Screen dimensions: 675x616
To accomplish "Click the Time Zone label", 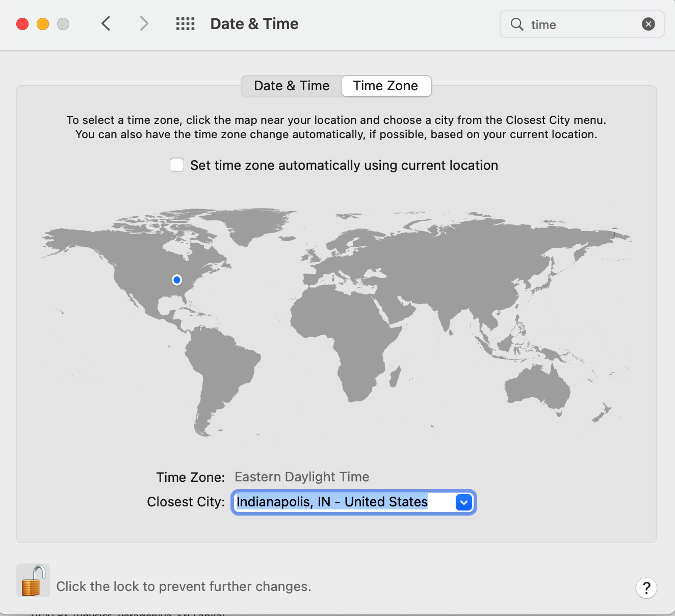I will (x=191, y=477).
